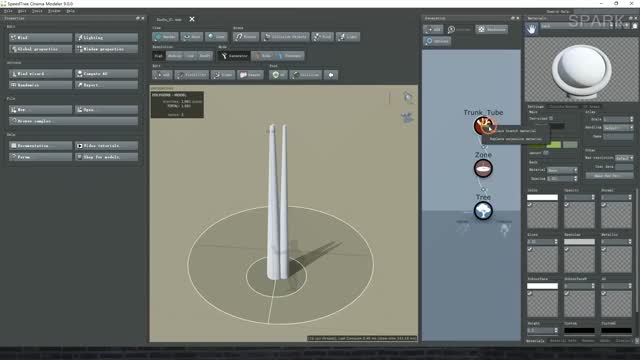Image resolution: width=640 pixels, height=360 pixels.
Task: Open the Wind properties button
Action: tap(40, 38)
